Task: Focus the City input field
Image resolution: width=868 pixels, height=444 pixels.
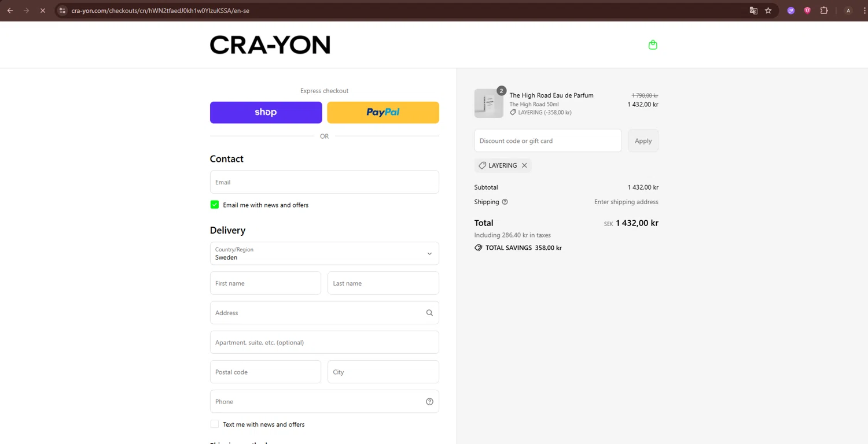Action: pos(383,372)
